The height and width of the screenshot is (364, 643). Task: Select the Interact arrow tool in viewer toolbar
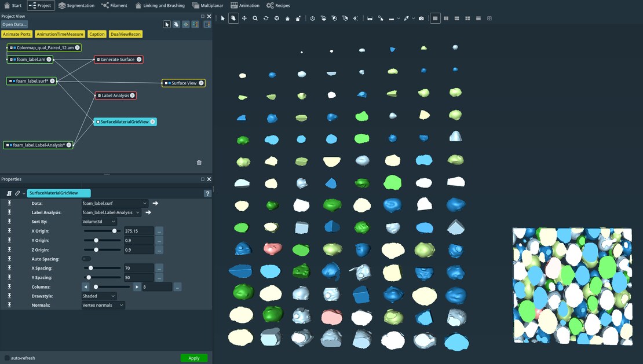pos(222,18)
